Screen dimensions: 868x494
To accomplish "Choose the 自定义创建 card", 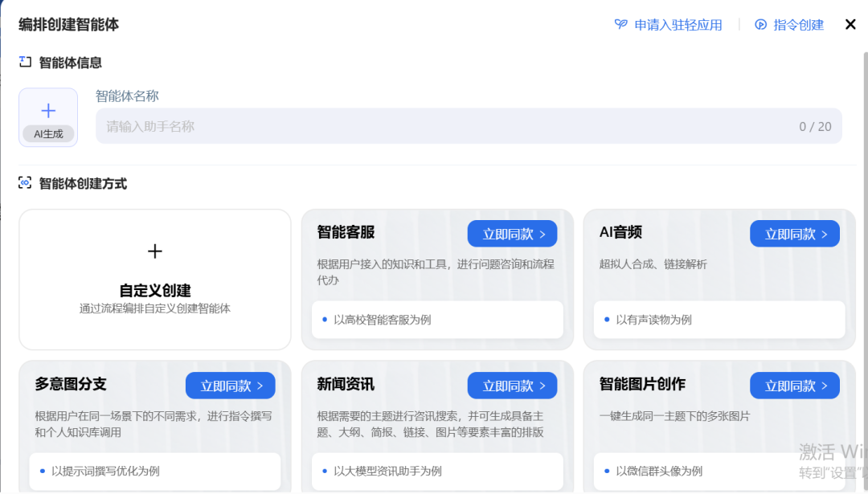I will (155, 280).
